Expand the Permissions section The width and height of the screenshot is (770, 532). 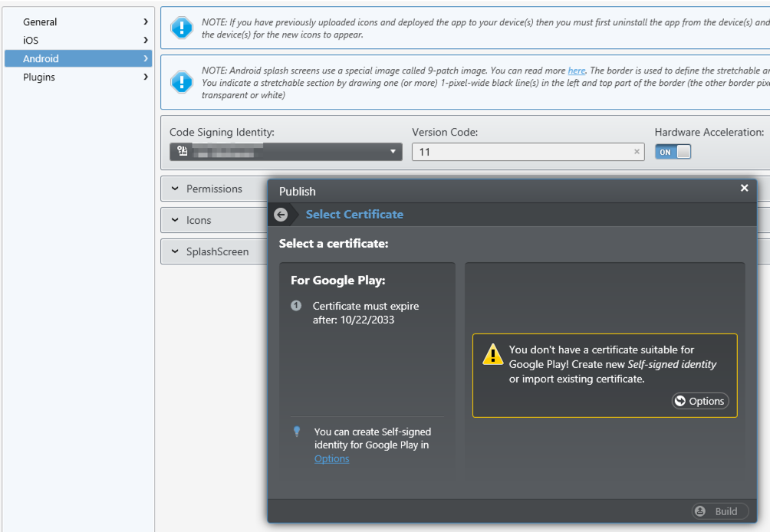214,189
